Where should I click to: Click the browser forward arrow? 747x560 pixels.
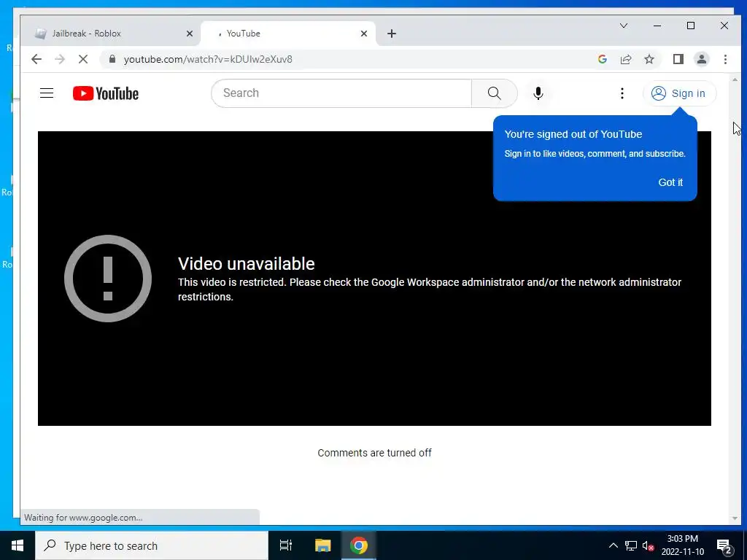click(x=60, y=59)
